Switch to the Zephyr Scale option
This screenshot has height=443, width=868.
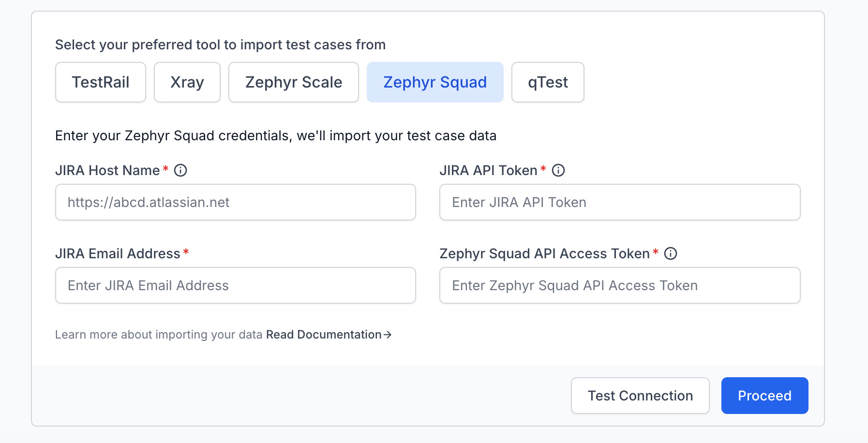294,82
